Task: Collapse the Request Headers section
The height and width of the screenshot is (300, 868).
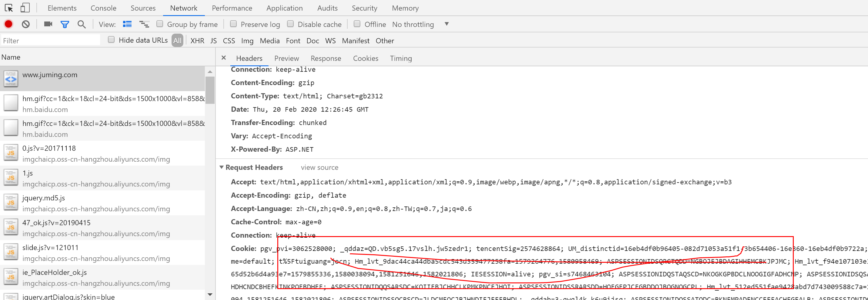Action: tap(221, 167)
